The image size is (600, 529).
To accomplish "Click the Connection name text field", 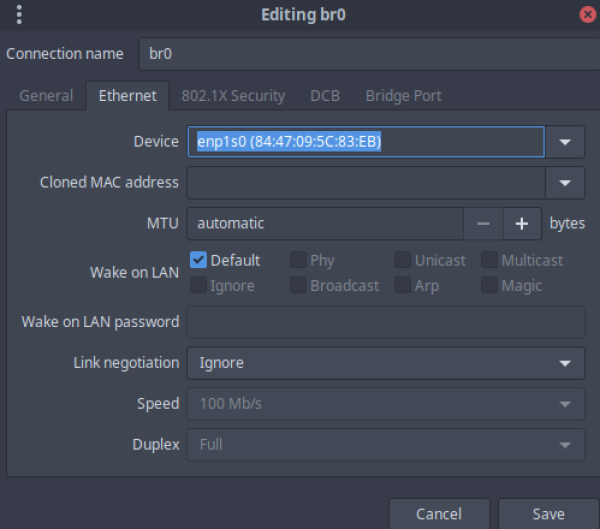I will click(x=365, y=54).
